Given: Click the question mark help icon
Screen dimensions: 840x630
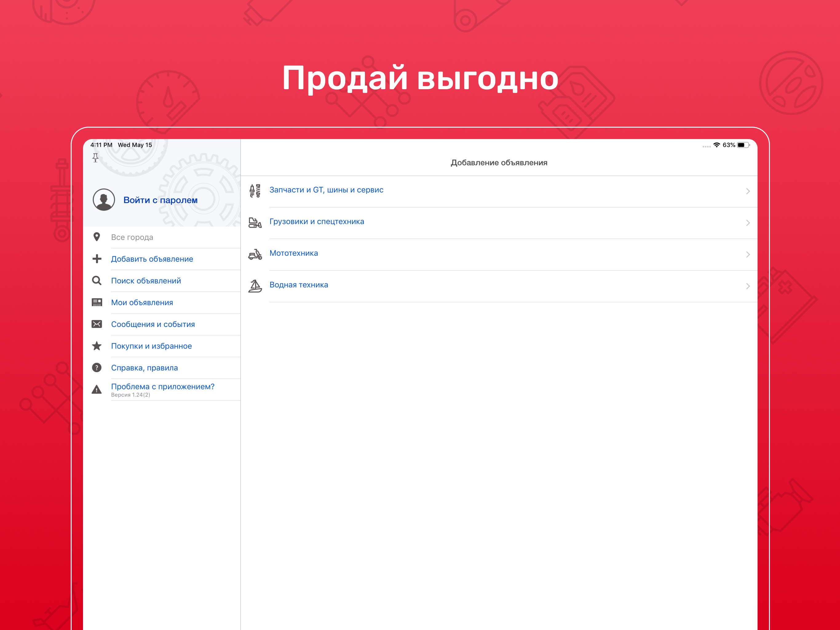Looking at the screenshot, I should point(97,368).
